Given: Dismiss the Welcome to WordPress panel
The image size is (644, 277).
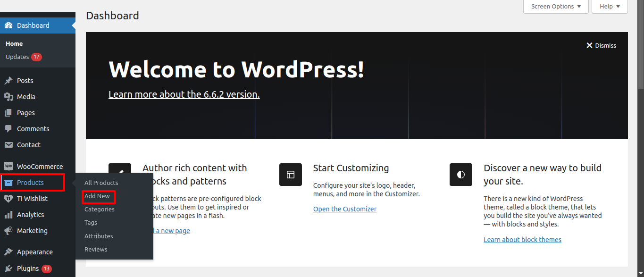Looking at the screenshot, I should [601, 45].
